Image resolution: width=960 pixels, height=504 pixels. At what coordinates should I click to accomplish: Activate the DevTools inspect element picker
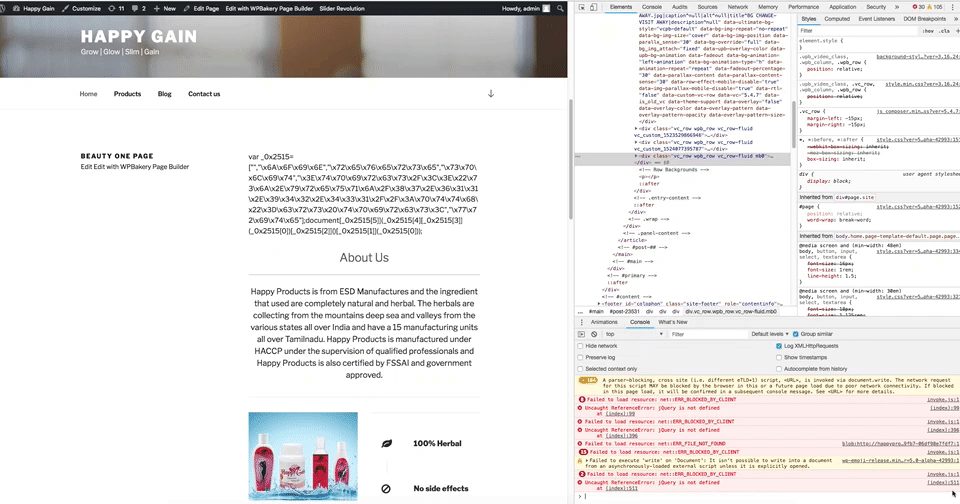coord(582,7)
